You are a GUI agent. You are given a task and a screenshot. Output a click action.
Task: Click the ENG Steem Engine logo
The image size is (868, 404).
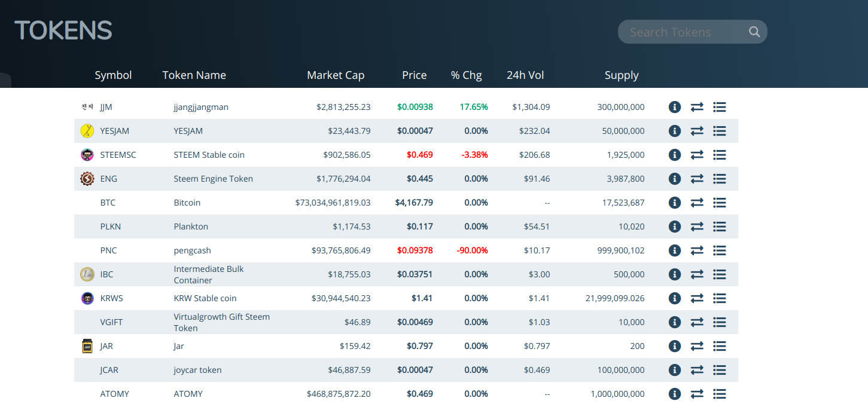tap(87, 179)
